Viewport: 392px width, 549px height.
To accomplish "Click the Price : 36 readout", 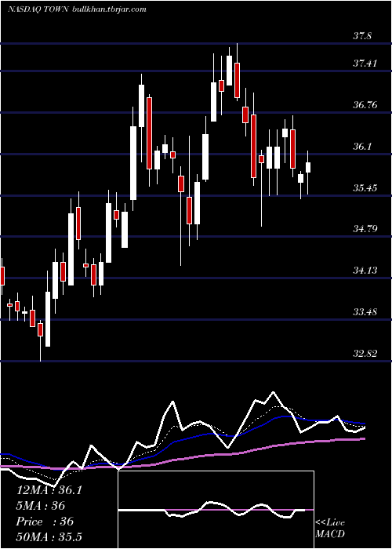I will 45,522.
